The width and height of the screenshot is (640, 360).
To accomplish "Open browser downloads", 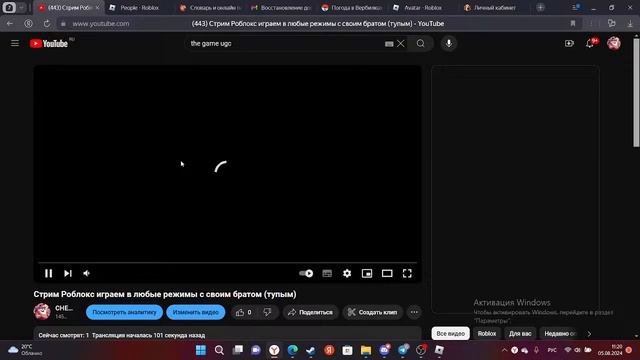I will [x=630, y=24].
